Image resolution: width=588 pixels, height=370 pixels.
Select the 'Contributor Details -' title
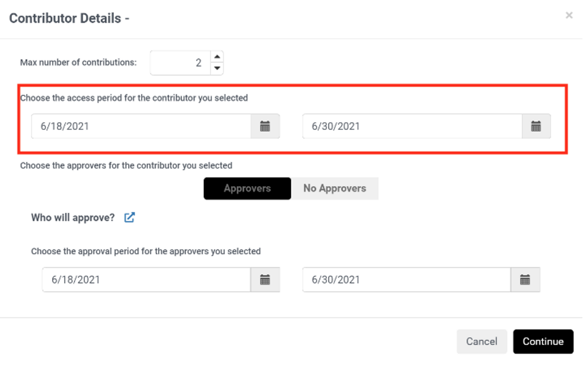(x=69, y=18)
